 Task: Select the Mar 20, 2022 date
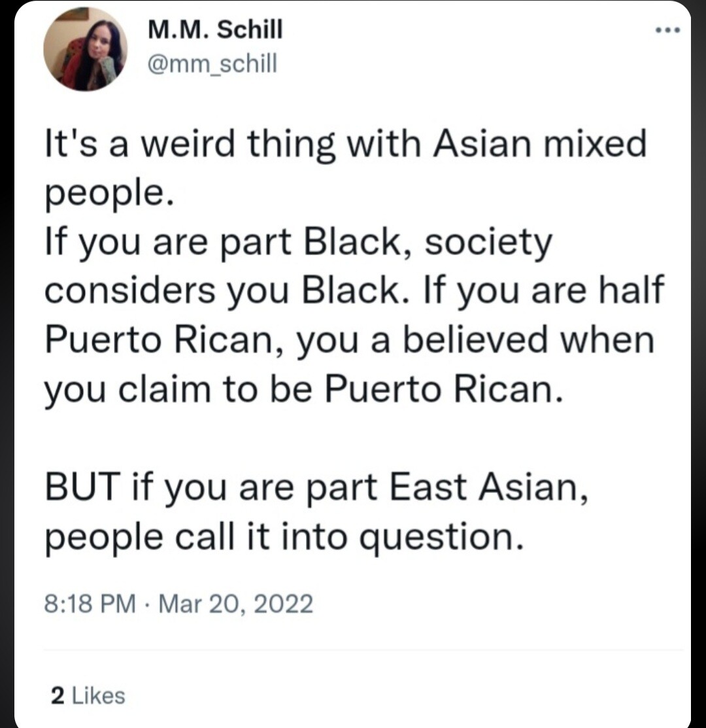tap(236, 604)
